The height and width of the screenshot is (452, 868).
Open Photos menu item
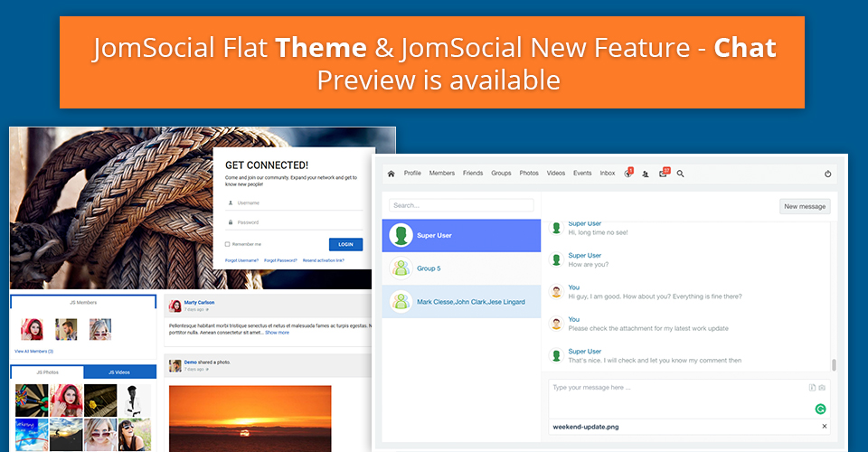[x=529, y=174]
